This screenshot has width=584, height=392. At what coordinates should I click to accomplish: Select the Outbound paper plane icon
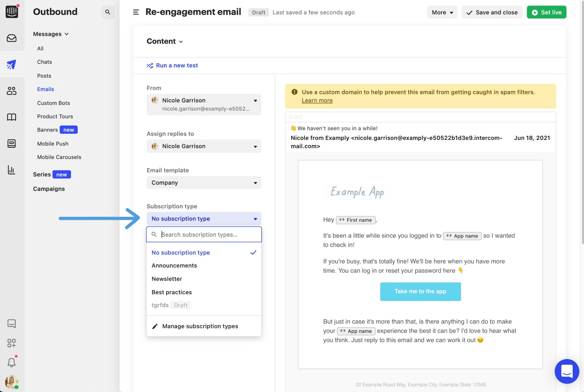click(x=12, y=65)
